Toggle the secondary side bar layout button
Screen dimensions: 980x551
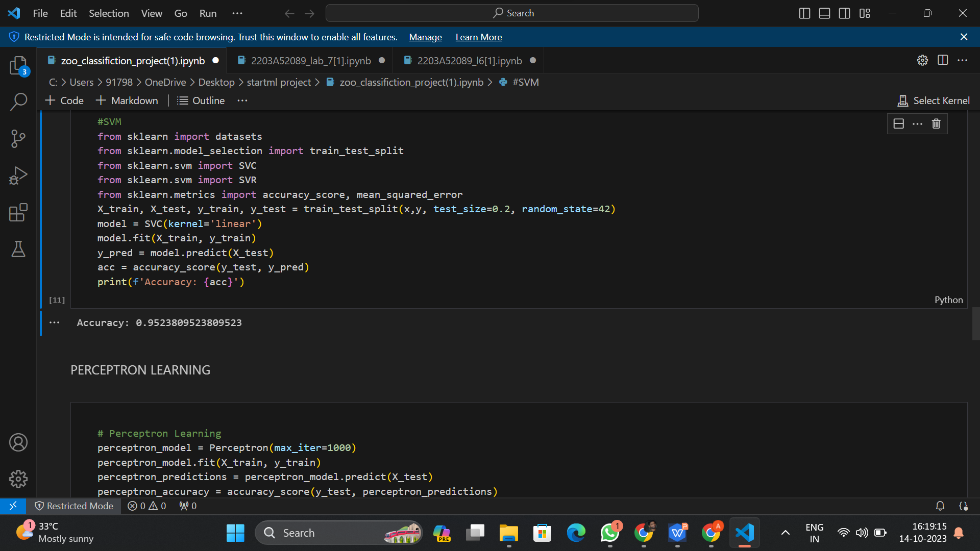pyautogui.click(x=844, y=13)
